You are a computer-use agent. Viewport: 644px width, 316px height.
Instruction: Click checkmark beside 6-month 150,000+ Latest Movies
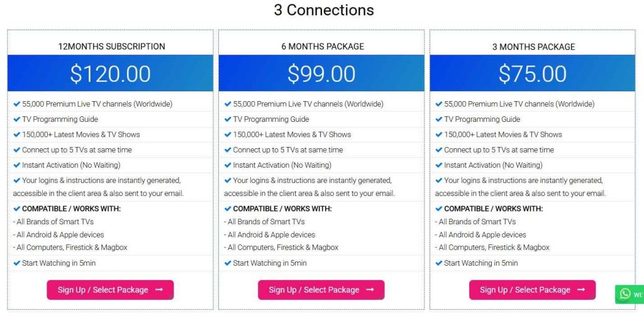(228, 134)
